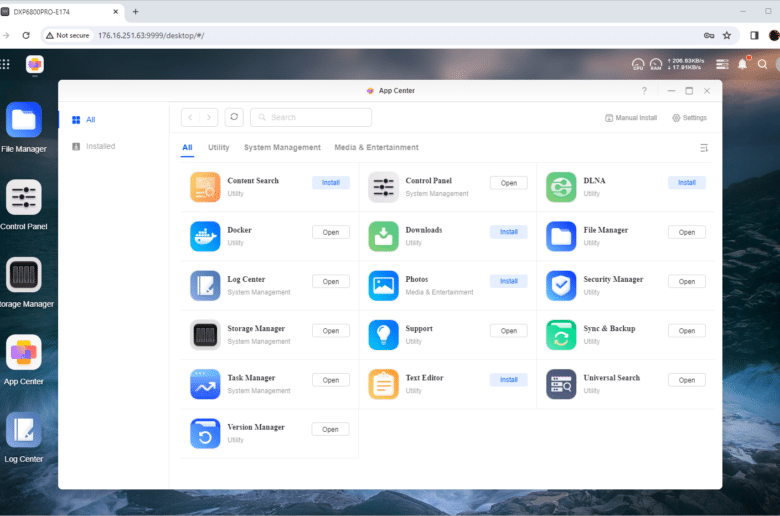Click App Center icon in top taskbar
Screen dimensions: 780x516
click(35, 64)
